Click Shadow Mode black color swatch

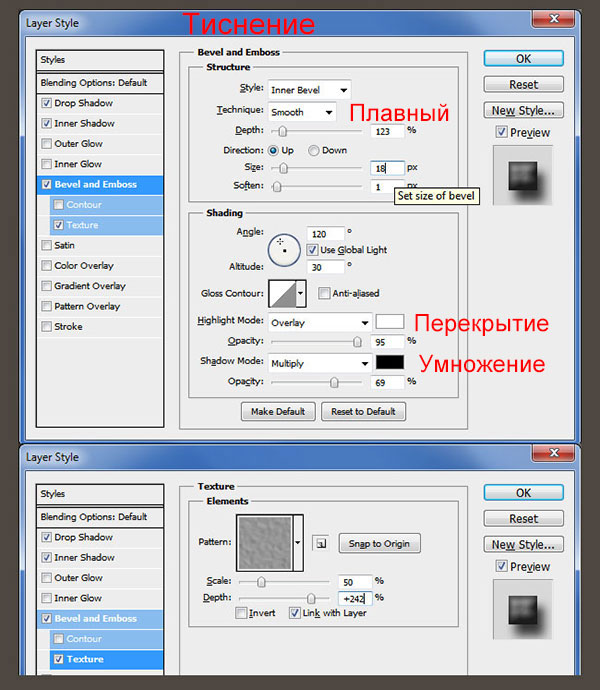click(390, 362)
